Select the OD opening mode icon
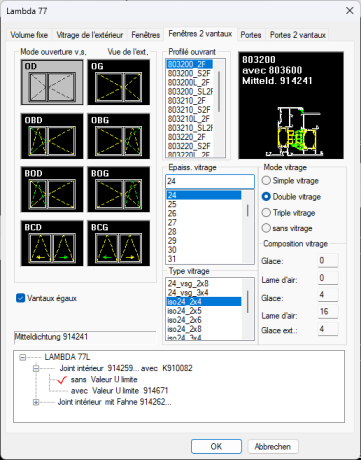The width and height of the screenshot is (361, 460). (52, 82)
